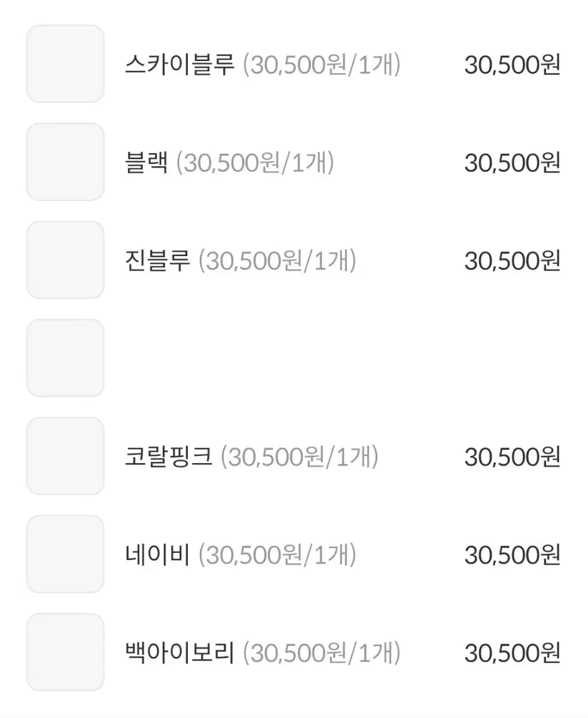
Task: Click the 30,500원 price in the 코랄핑크 row
Action: click(513, 457)
